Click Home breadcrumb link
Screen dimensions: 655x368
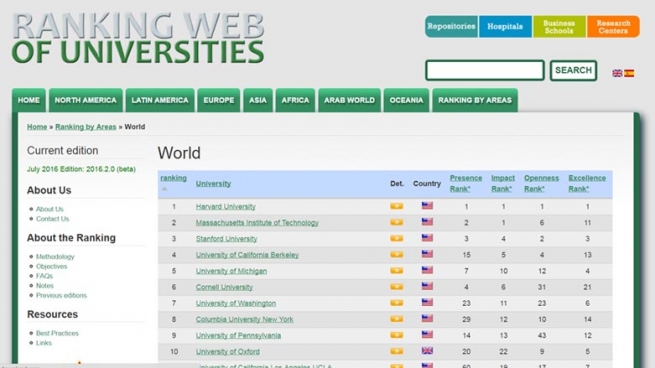(37, 127)
